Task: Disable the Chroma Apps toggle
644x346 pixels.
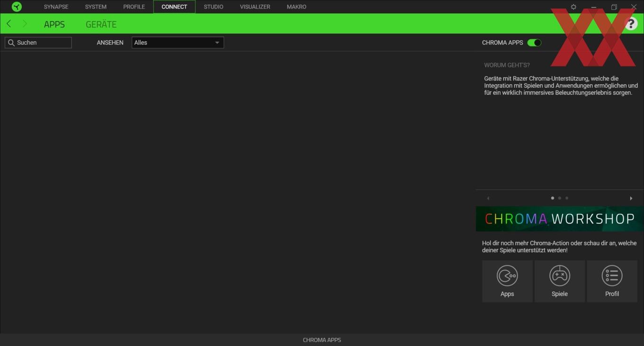Action: pos(534,43)
